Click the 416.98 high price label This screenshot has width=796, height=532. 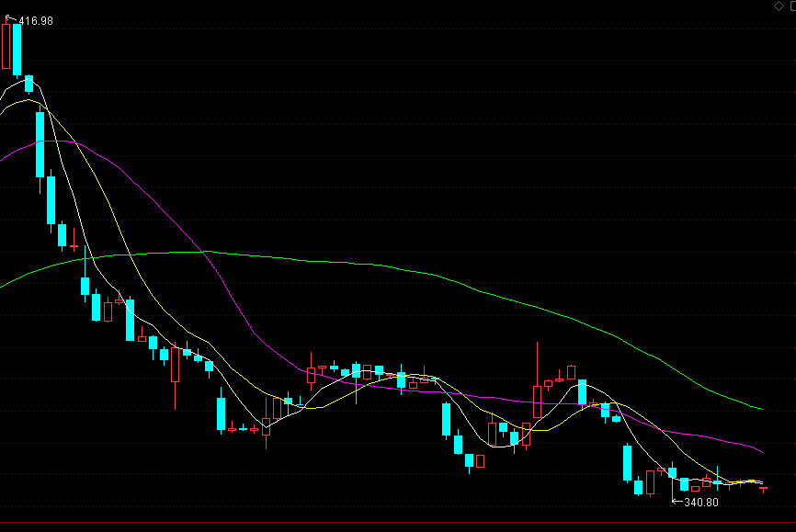36,21
